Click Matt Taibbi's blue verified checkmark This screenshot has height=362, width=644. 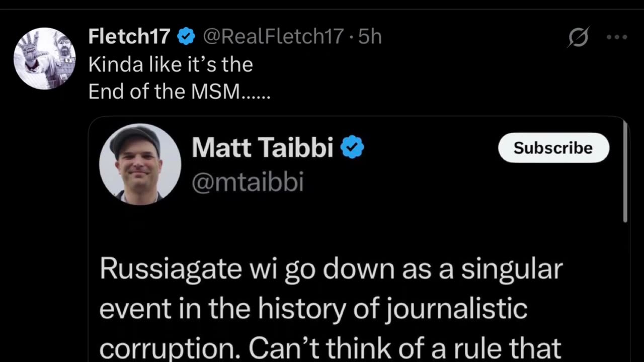pos(352,148)
